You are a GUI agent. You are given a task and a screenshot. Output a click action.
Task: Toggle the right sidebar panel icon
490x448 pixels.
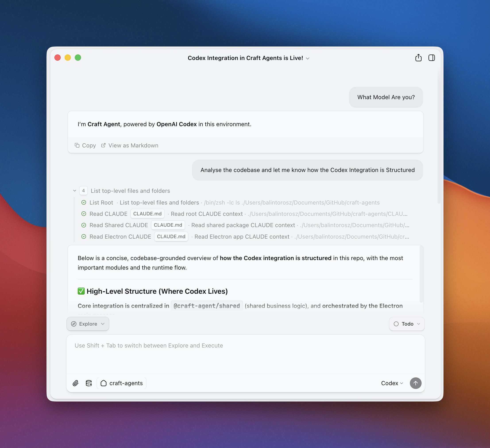pyautogui.click(x=432, y=58)
